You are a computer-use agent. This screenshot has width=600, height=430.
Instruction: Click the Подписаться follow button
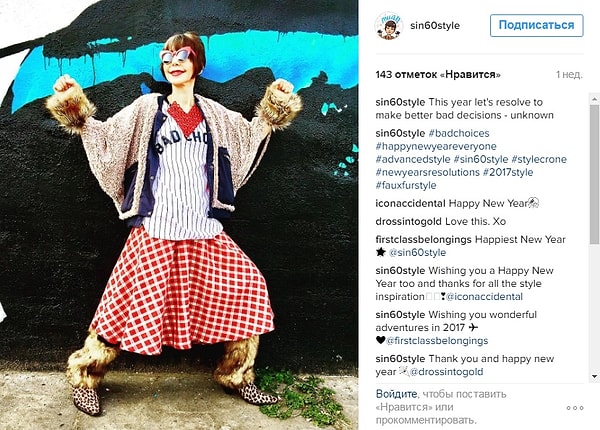pyautogui.click(x=536, y=25)
